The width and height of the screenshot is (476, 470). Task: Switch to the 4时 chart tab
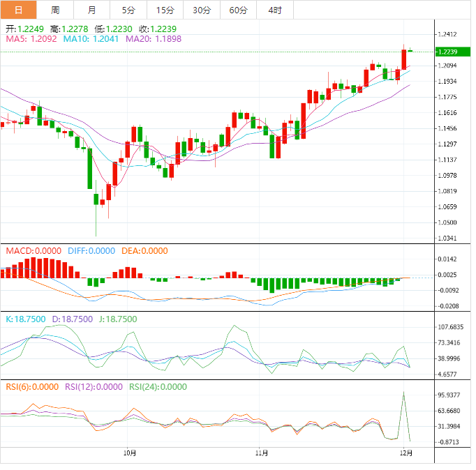click(275, 10)
